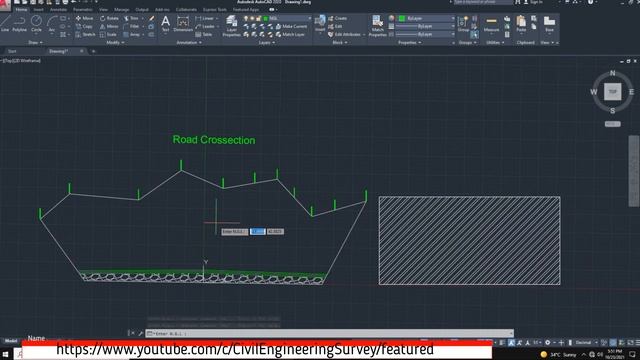Expand the Modify panel
The image size is (640, 360).
pos(115,42)
